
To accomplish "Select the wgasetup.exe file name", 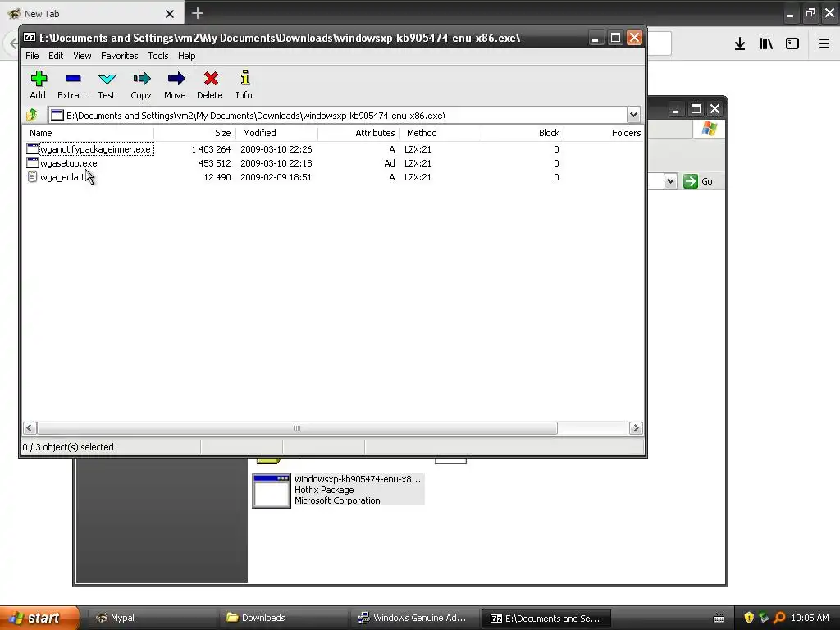I will [69, 163].
